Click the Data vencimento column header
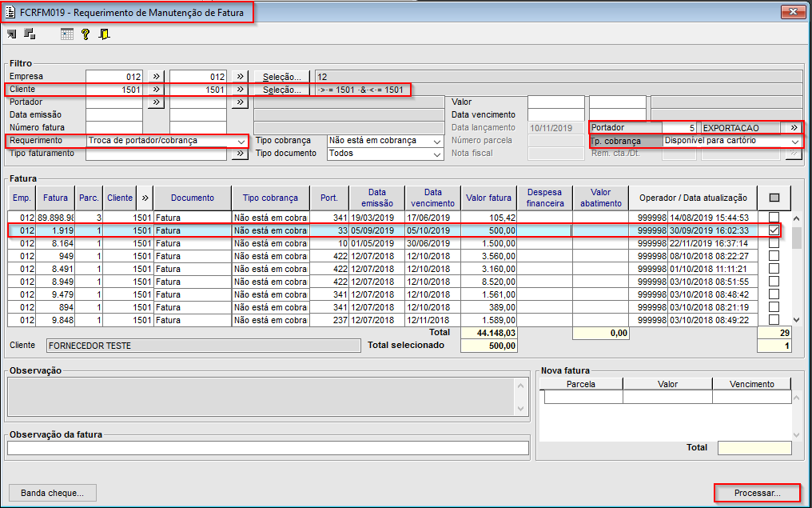The width and height of the screenshot is (812, 508). click(433, 198)
